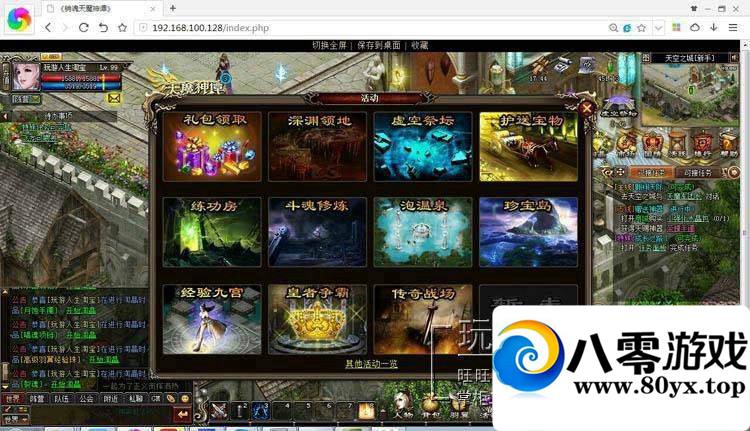Open the 帮助 help book icon
The height and width of the screenshot is (431, 750).
click(728, 144)
